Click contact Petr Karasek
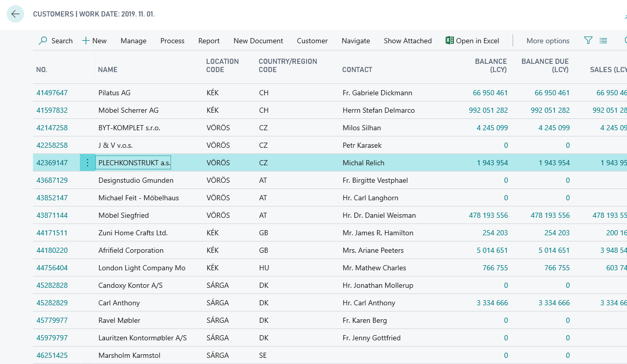The image size is (627, 364). click(x=362, y=145)
